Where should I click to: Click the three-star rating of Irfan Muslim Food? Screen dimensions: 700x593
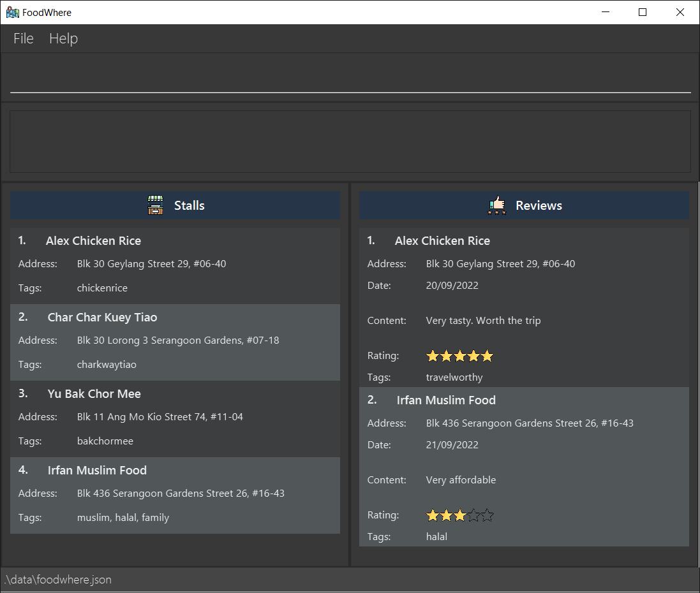coord(460,515)
